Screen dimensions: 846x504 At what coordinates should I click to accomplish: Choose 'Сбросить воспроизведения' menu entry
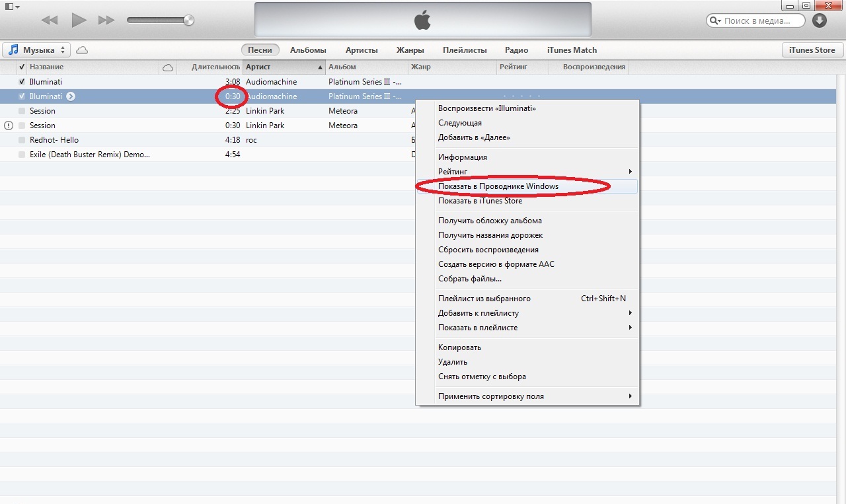click(x=527, y=250)
